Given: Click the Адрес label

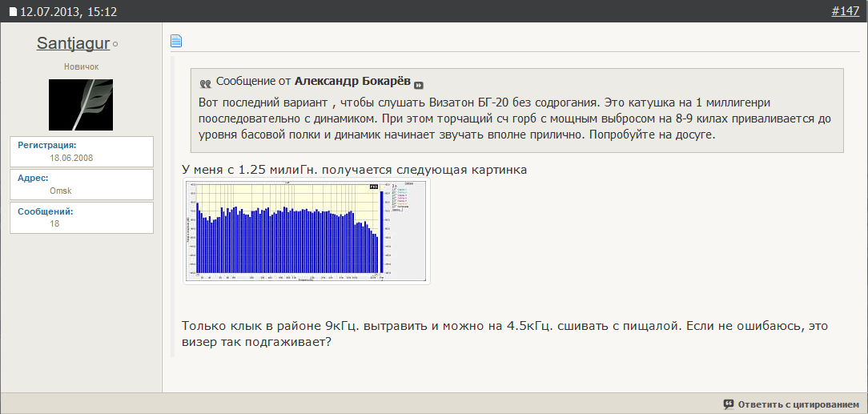Looking at the screenshot, I should coord(33,179).
